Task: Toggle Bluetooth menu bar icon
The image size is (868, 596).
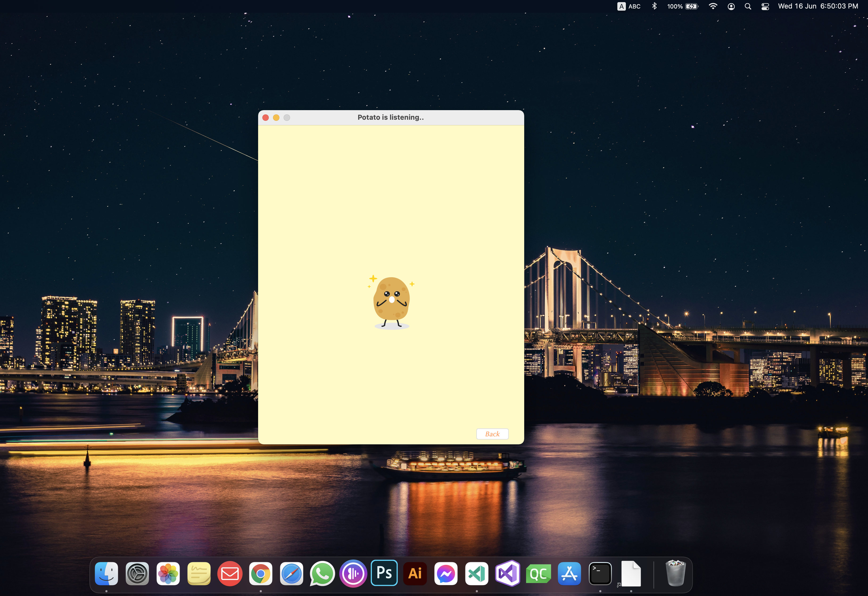Action: point(654,6)
